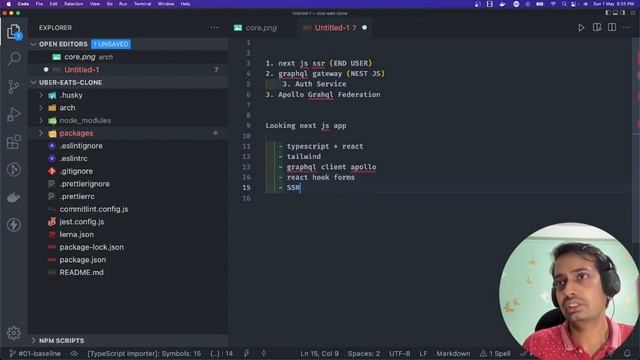Switch to the Untitled-1 tab
Viewport: 640px width, 360px height.
[335, 28]
